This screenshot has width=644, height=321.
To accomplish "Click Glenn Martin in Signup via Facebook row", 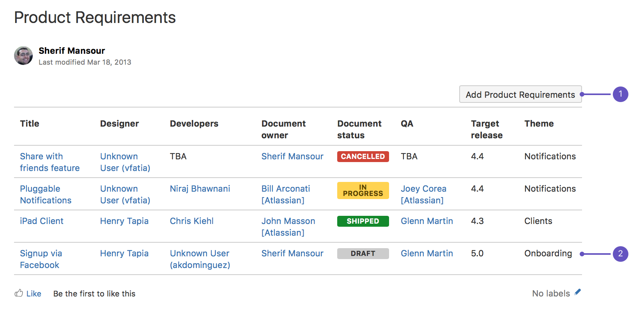I will coord(427,253).
